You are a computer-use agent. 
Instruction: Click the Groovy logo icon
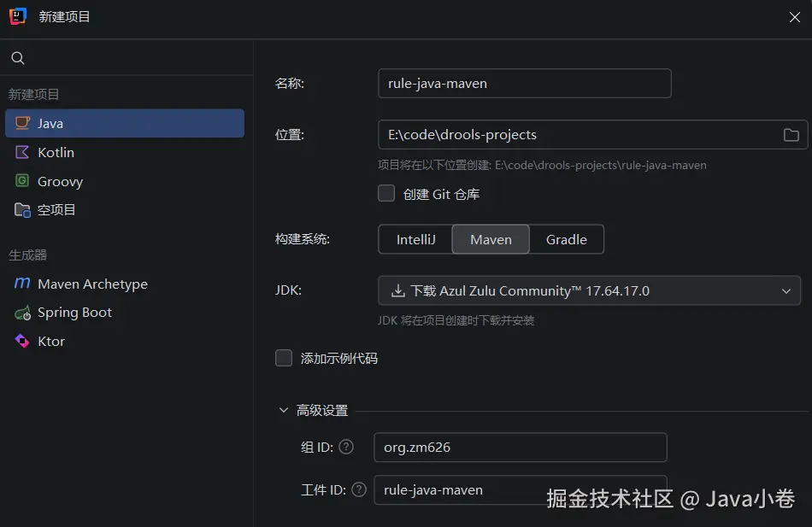click(22, 181)
